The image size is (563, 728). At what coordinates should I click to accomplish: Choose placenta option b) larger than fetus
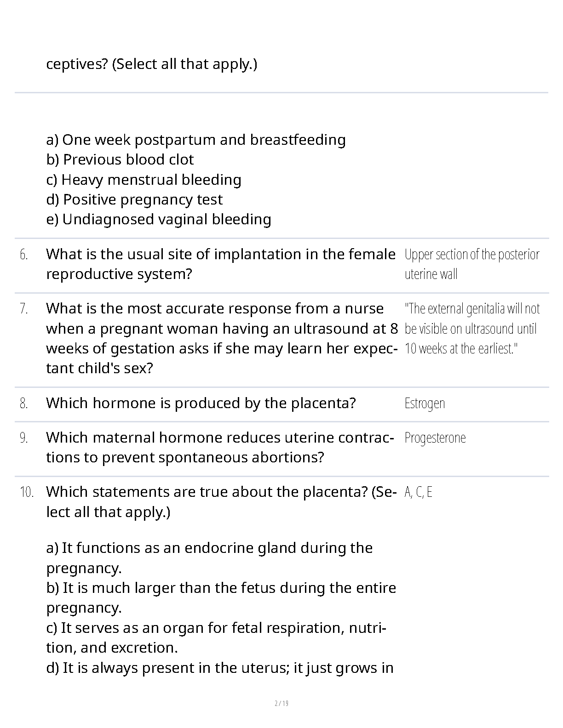point(221,597)
